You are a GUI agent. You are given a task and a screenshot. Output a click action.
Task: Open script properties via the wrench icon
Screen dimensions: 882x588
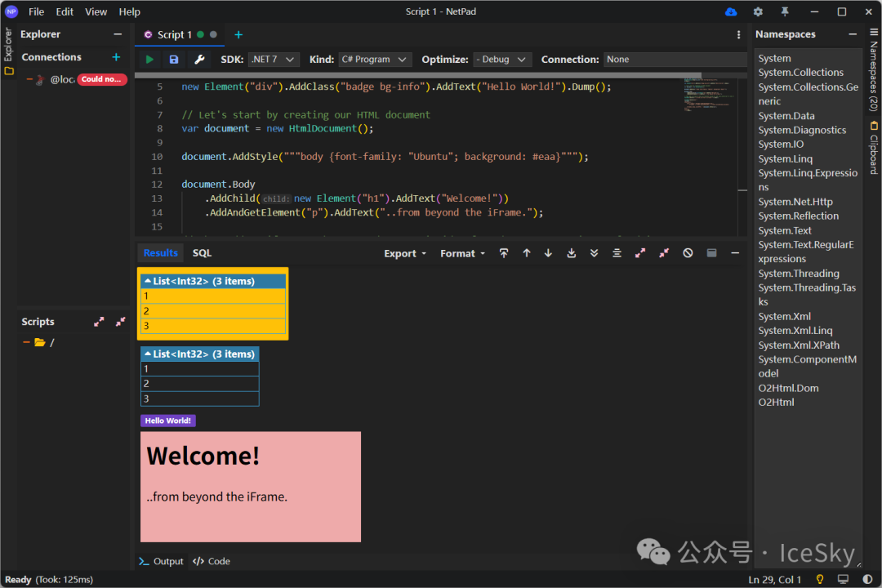(198, 60)
